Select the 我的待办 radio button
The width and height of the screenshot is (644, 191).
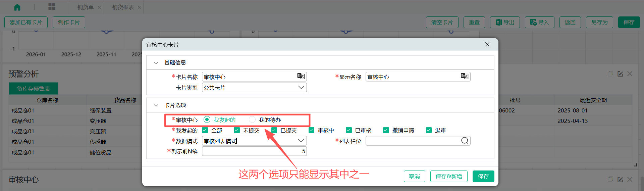(x=252, y=120)
